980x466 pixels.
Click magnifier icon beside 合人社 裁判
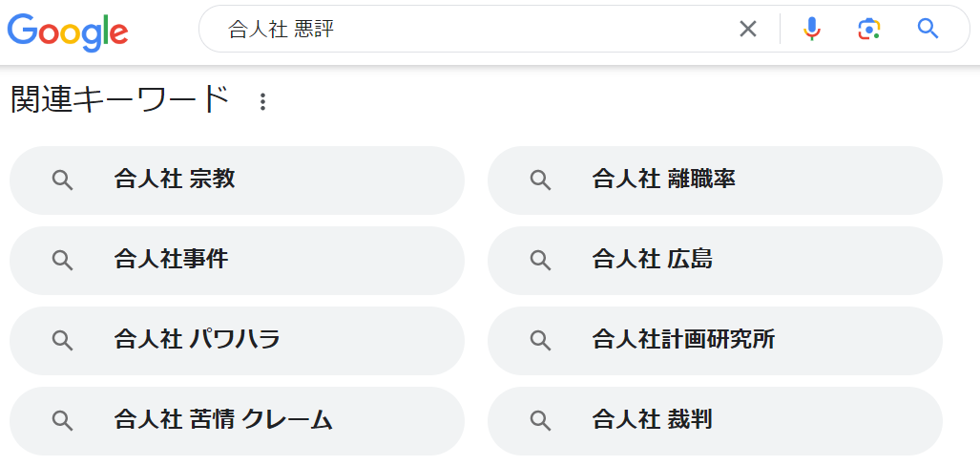(540, 421)
